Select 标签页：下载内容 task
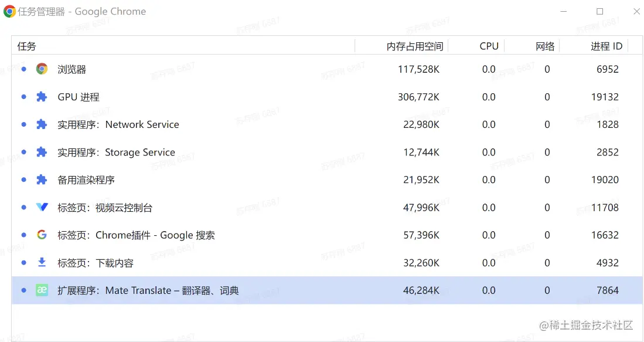 pyautogui.click(x=327, y=262)
